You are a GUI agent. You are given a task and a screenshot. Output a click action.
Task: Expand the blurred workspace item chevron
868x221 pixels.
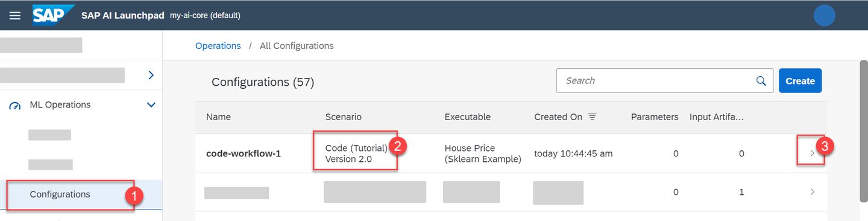151,75
